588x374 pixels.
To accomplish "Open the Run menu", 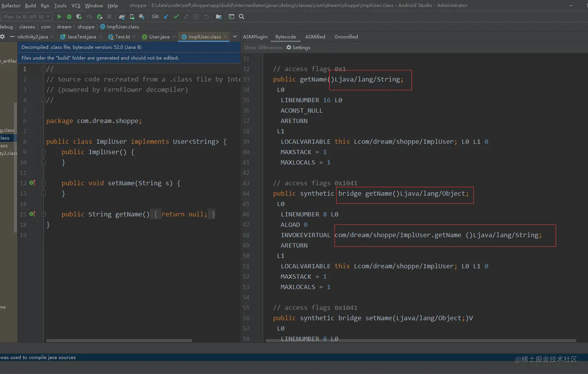I will [45, 5].
